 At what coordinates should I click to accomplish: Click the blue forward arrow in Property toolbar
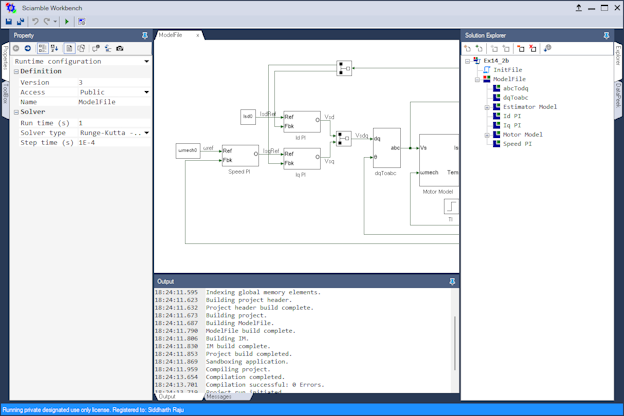[28, 48]
